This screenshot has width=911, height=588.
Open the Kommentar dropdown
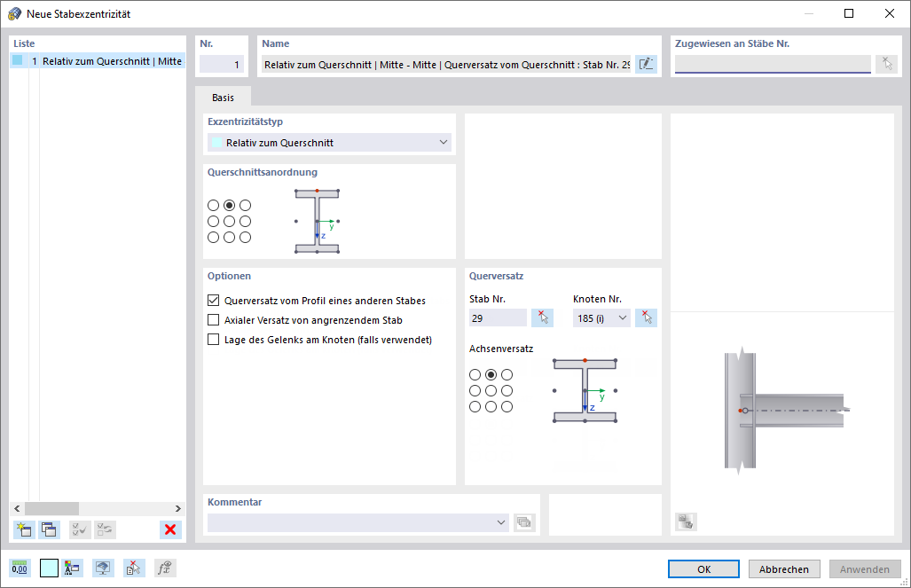coord(501,522)
